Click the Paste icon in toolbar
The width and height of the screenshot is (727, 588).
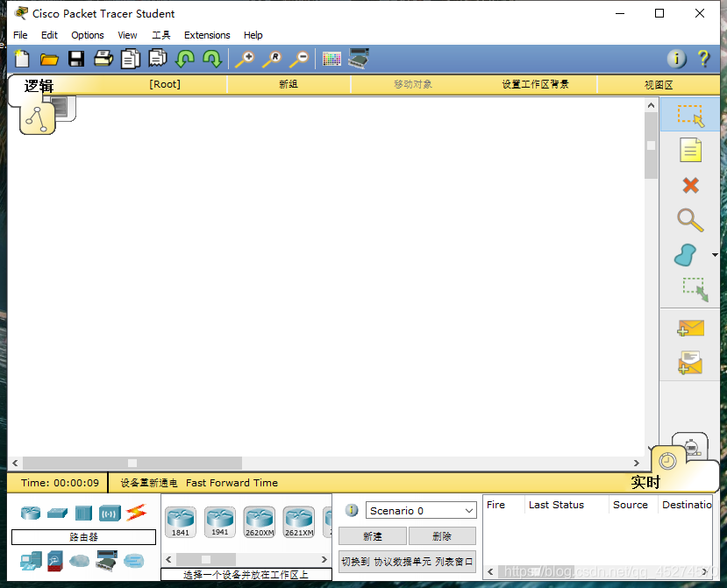click(x=158, y=59)
